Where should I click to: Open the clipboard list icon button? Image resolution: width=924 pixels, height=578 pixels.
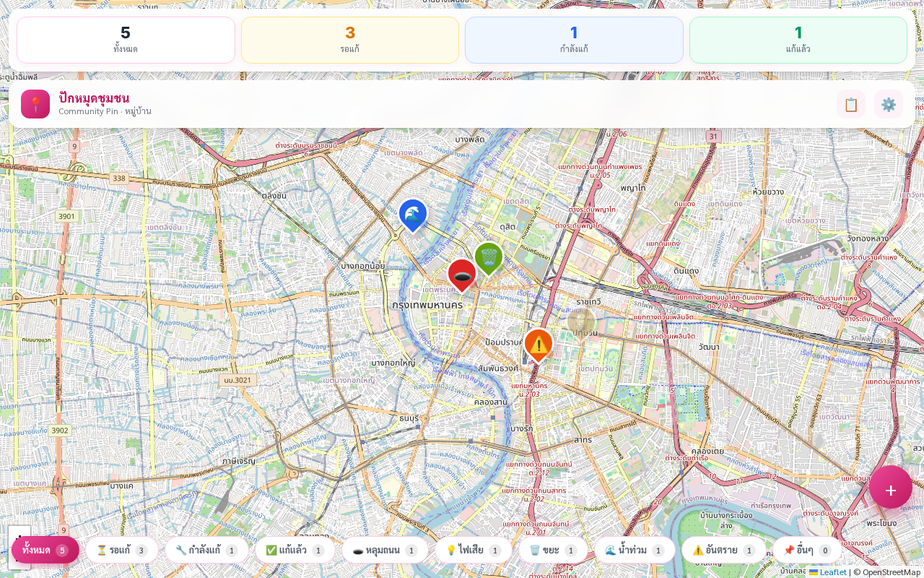pyautogui.click(x=851, y=104)
